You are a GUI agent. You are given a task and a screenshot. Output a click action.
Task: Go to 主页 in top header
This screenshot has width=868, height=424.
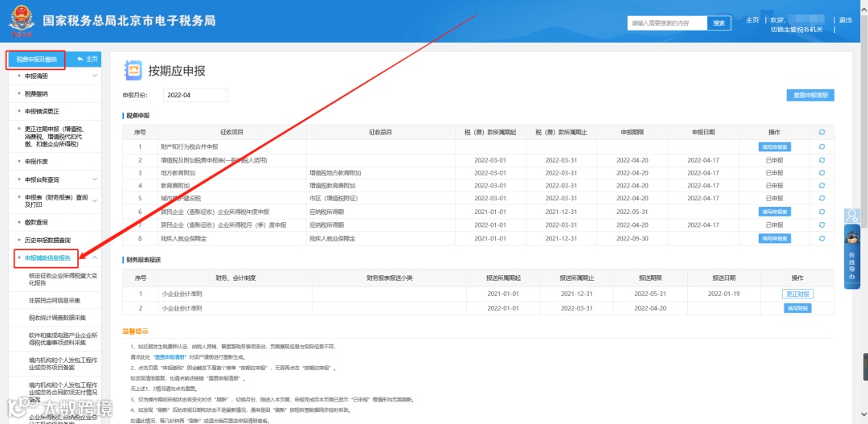pos(751,20)
